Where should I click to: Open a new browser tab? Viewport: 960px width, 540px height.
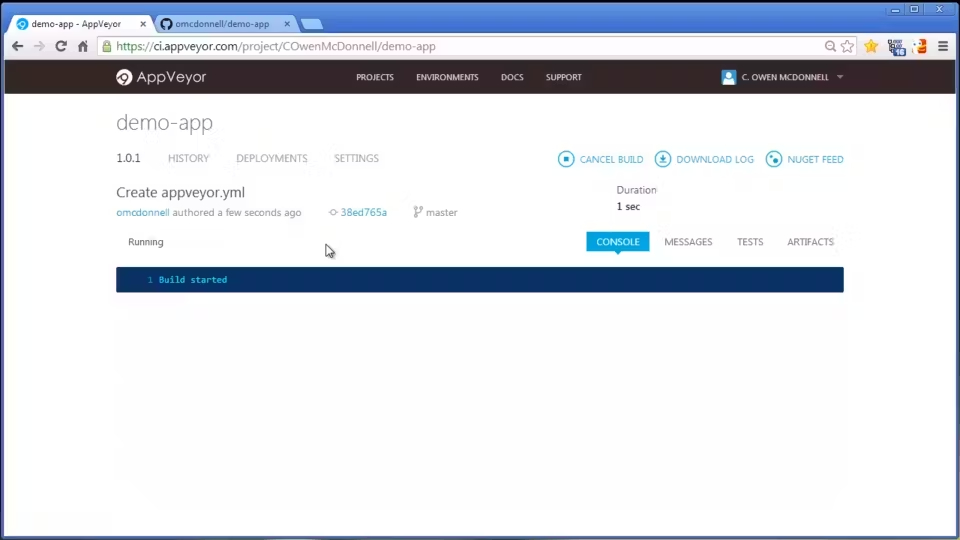pos(312,24)
